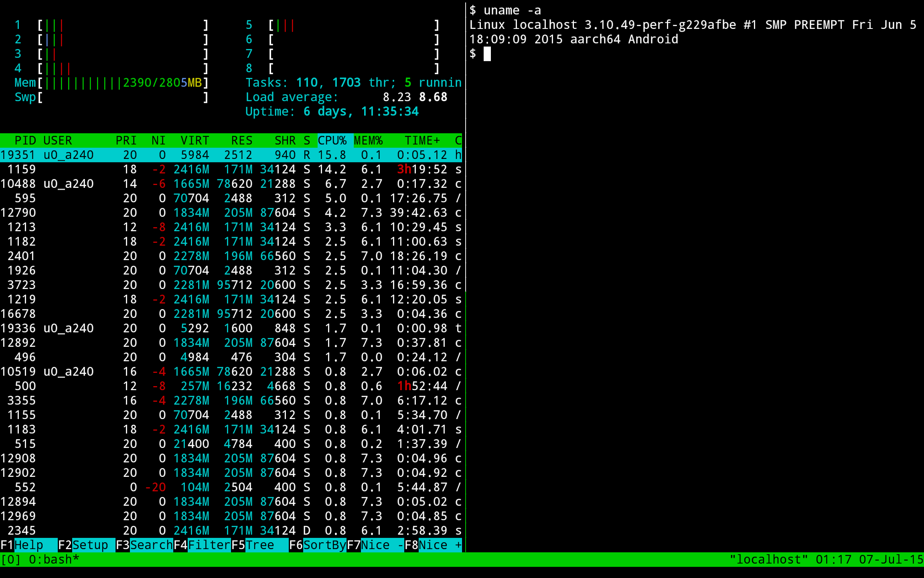
Task: Toggle sorting by the TIME+ column header
Action: (423, 140)
